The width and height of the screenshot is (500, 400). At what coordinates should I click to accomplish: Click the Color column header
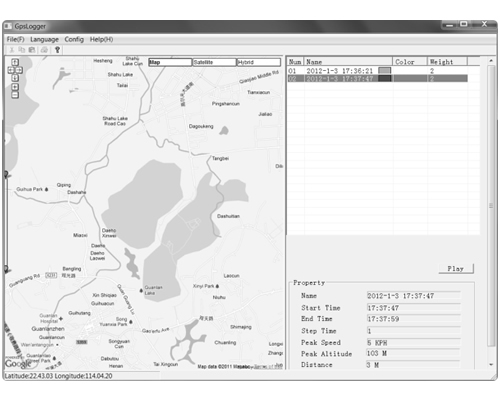pos(410,62)
